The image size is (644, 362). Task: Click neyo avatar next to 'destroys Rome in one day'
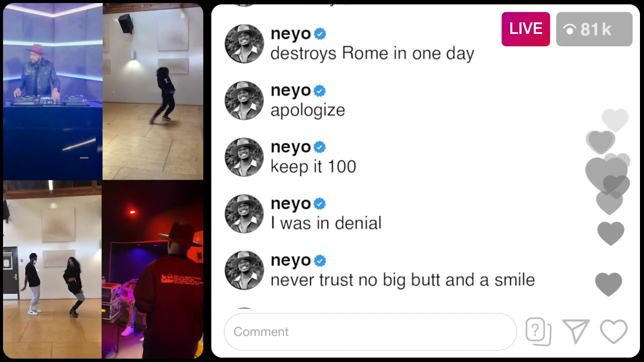[x=244, y=44]
